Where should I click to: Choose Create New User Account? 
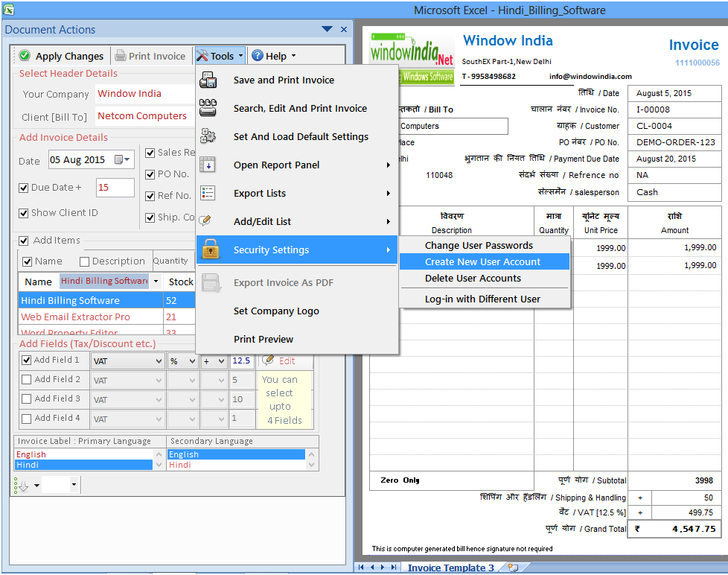coord(485,262)
